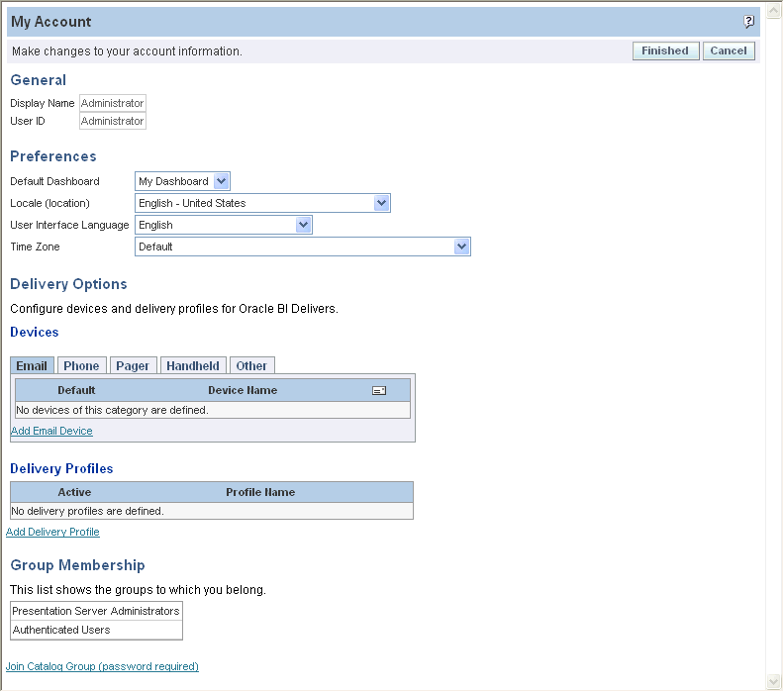Switch to the Phone devices tab
Image resolution: width=784 pixels, height=692 pixels.
tap(81, 365)
